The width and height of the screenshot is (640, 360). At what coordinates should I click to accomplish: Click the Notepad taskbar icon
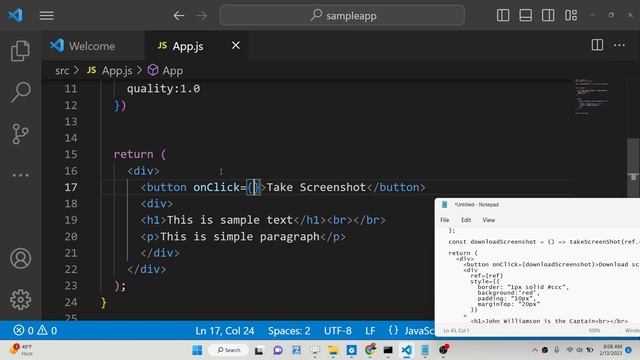[x=425, y=350]
